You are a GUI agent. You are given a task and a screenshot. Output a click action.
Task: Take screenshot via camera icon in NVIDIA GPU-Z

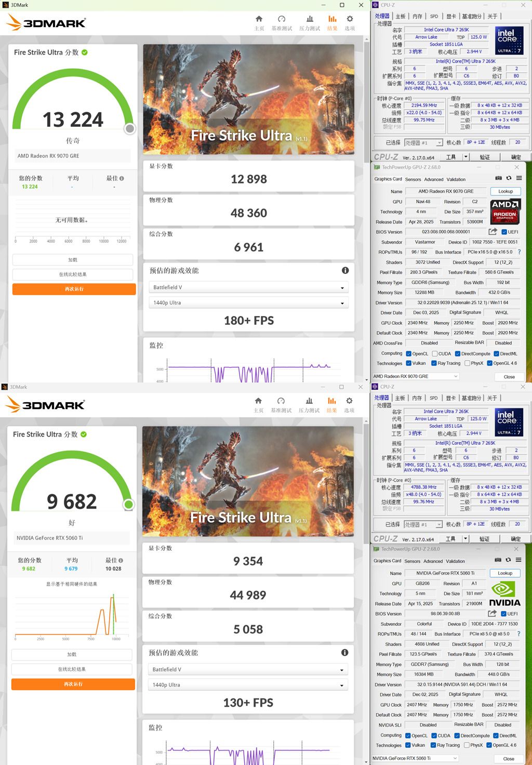point(498,560)
